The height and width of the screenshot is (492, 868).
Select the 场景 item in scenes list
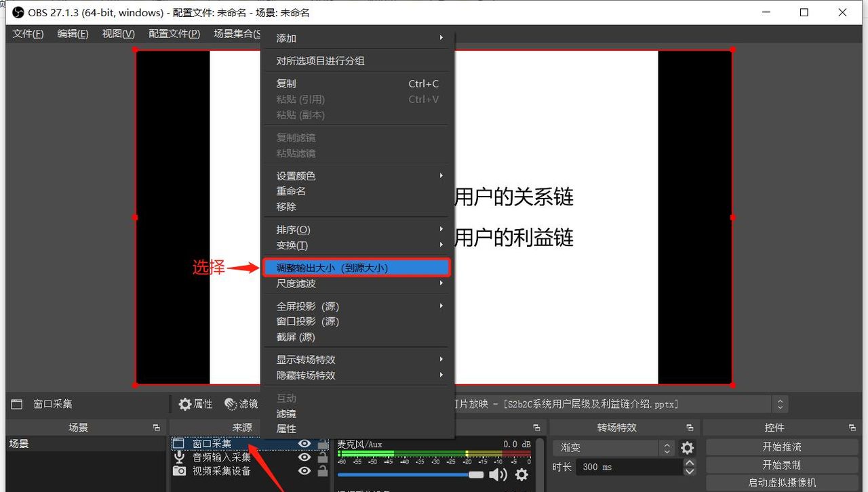tap(85, 444)
